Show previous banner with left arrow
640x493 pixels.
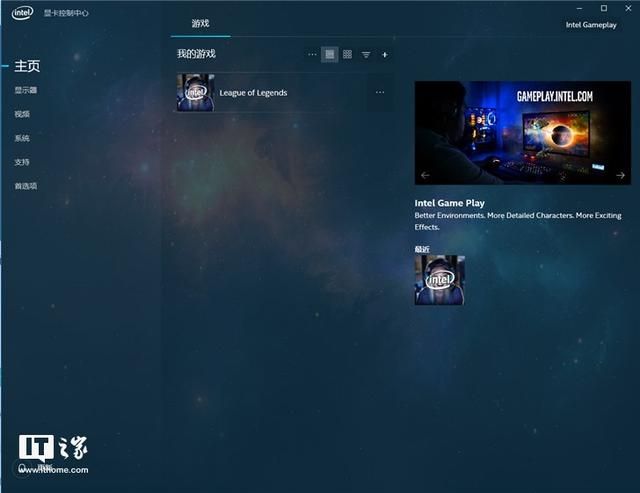tap(425, 175)
